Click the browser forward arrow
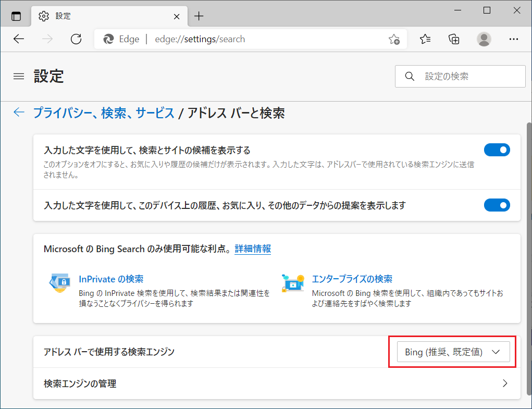The image size is (532, 409). click(x=47, y=39)
